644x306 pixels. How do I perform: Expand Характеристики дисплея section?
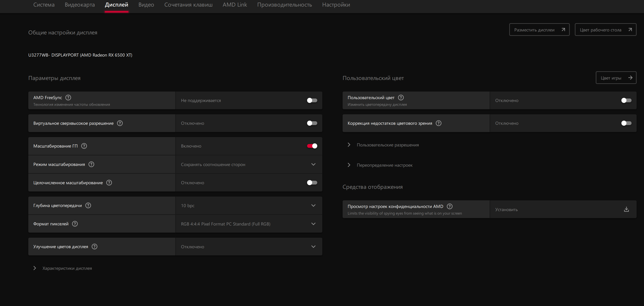(x=67, y=268)
